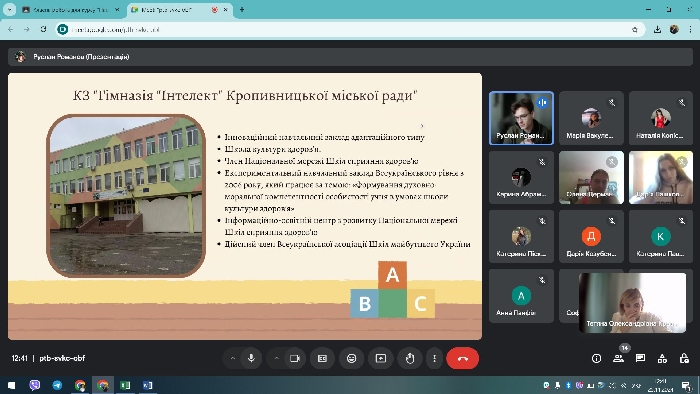This screenshot has height=394, width=700.
Task: Click the red leave call button
Action: [x=462, y=358]
